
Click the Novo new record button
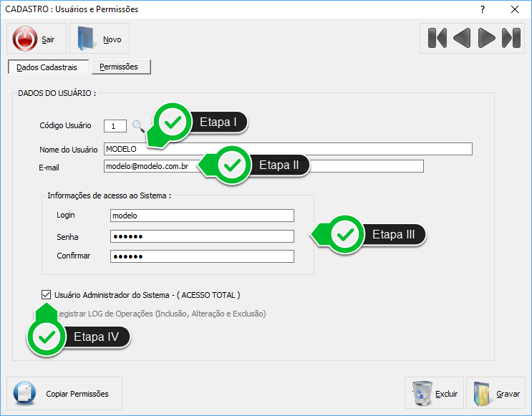[x=100, y=39]
